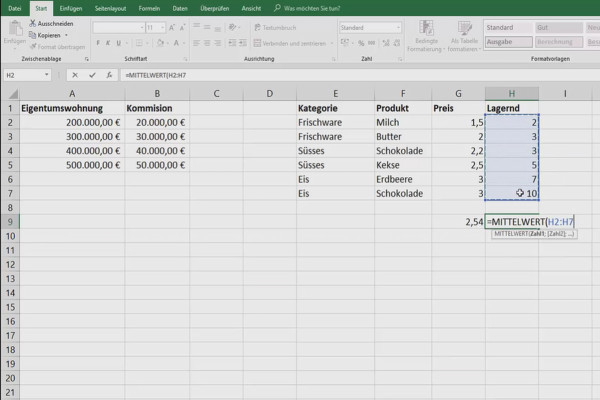Confirm the formula with the checkmark icon
The width and height of the screenshot is (600, 400).
point(92,75)
